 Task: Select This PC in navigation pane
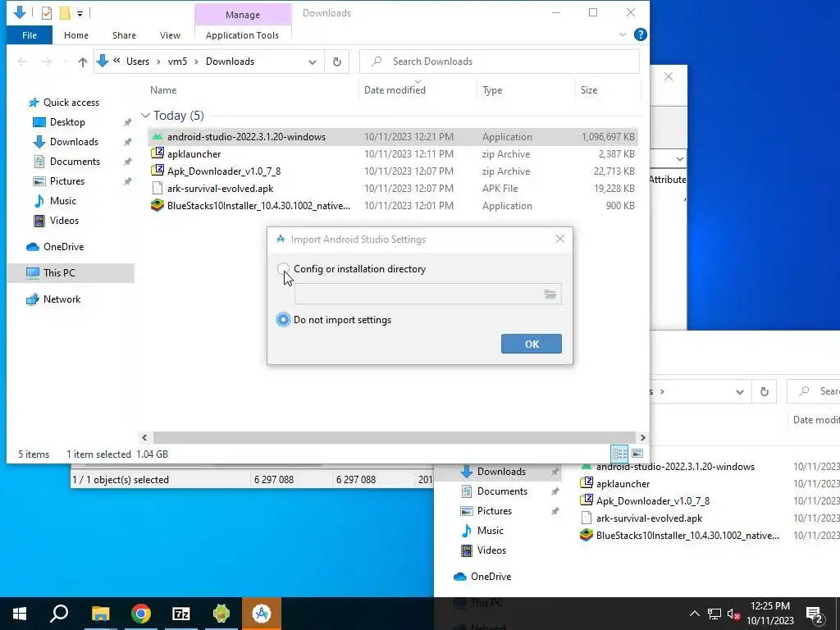point(59,273)
